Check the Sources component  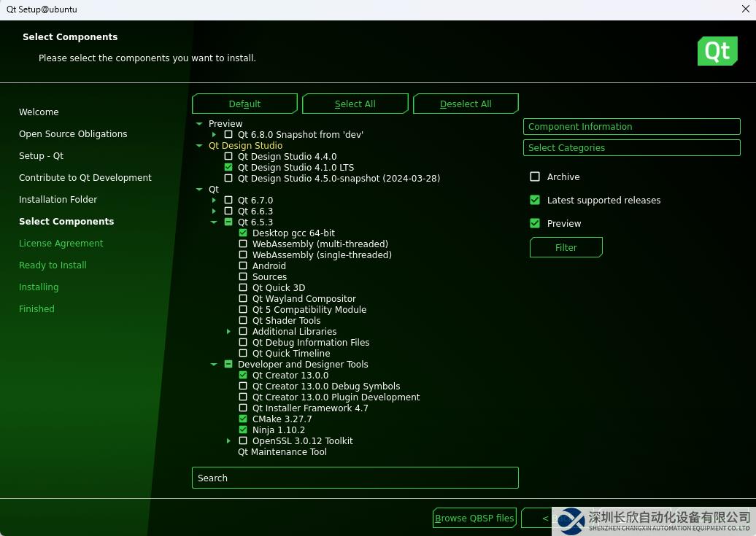pos(243,276)
